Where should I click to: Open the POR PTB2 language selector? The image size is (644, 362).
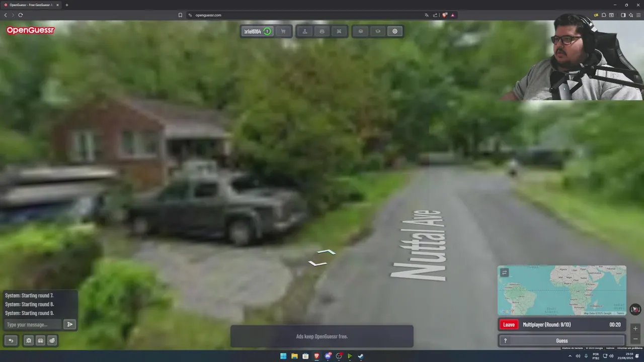tap(596, 356)
